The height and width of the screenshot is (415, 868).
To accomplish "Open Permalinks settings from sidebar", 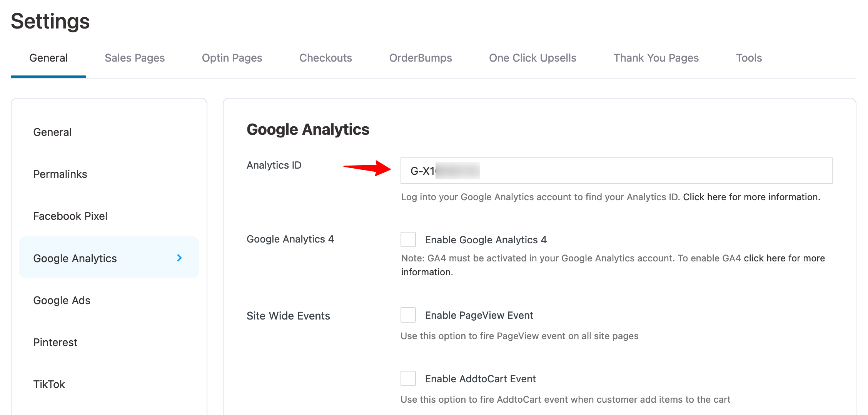I will [60, 174].
